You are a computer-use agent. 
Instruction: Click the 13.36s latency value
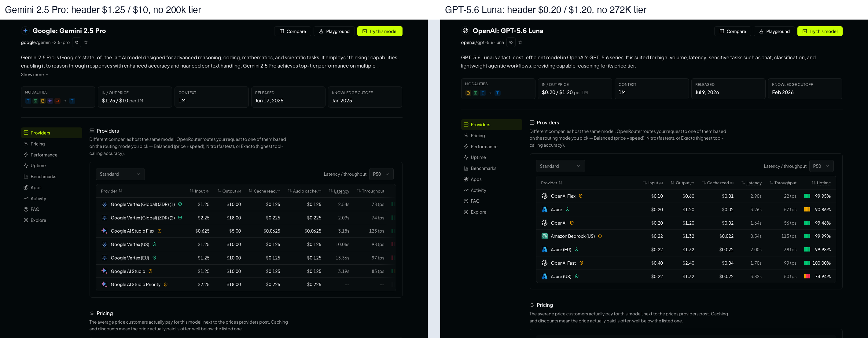342,258
